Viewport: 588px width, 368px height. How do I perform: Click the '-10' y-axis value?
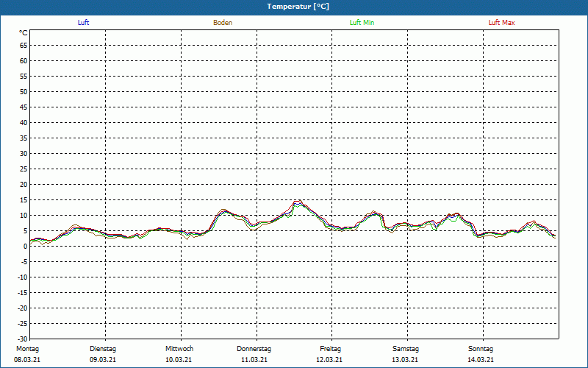point(23,277)
